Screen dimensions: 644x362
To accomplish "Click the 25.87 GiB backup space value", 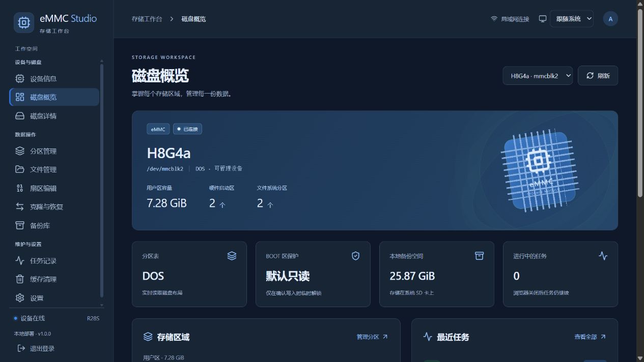I will (412, 276).
